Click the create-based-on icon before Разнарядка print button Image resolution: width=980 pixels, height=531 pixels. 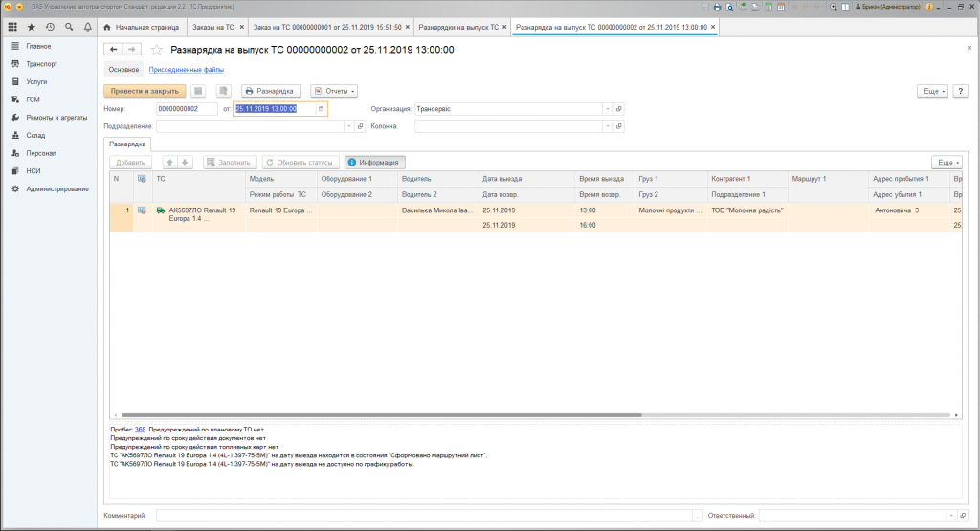tap(223, 91)
